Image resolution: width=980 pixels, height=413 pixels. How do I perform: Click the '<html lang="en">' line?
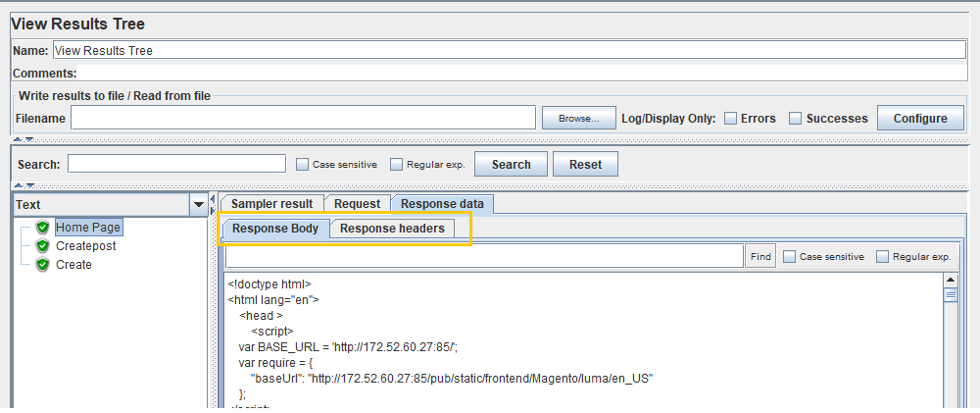coord(273,300)
